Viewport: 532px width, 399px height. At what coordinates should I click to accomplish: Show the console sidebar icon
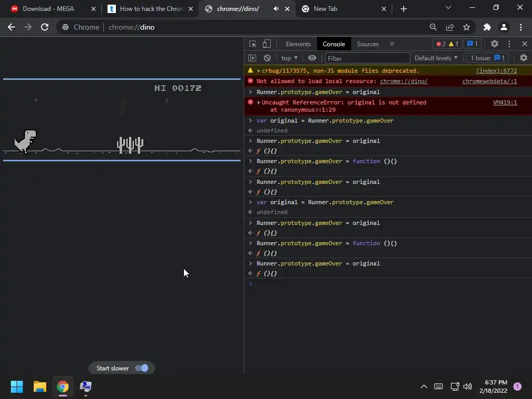click(252, 58)
